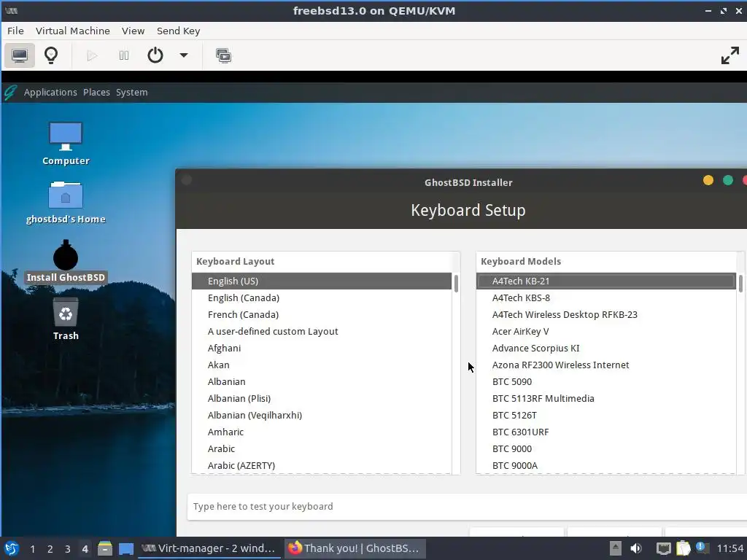747x560 pixels.
Task: Click the Keyboard Models column header
Action: [606, 262]
